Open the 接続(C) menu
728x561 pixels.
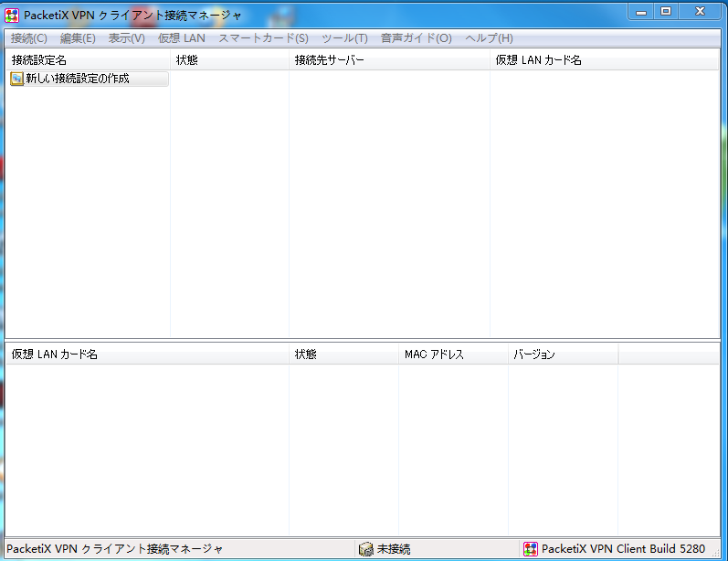coord(29,38)
